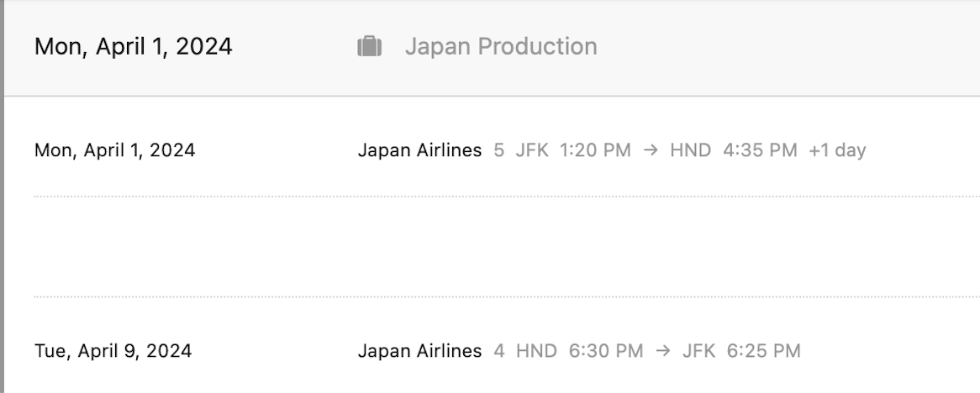Click flight number 5 on outbound row

pos(498,150)
